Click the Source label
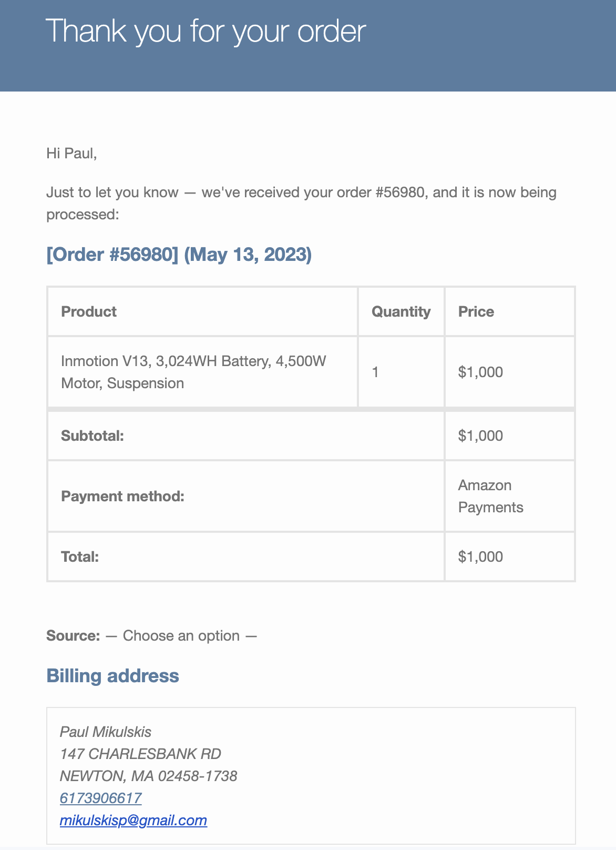This screenshot has height=850, width=616. pos(73,635)
